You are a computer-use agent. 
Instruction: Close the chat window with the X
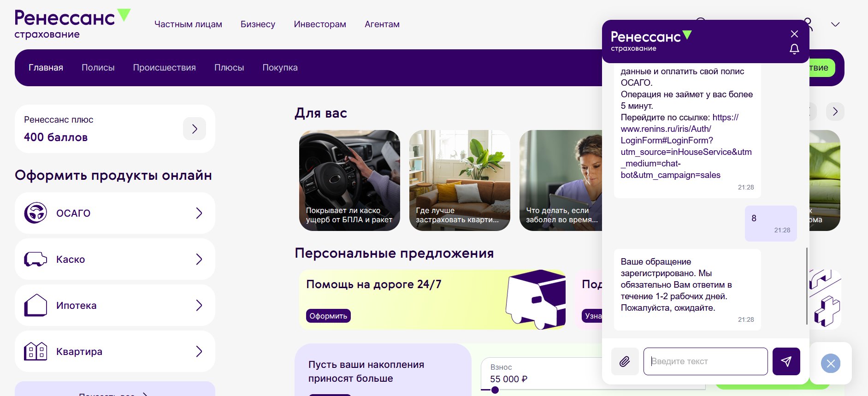pyautogui.click(x=794, y=34)
